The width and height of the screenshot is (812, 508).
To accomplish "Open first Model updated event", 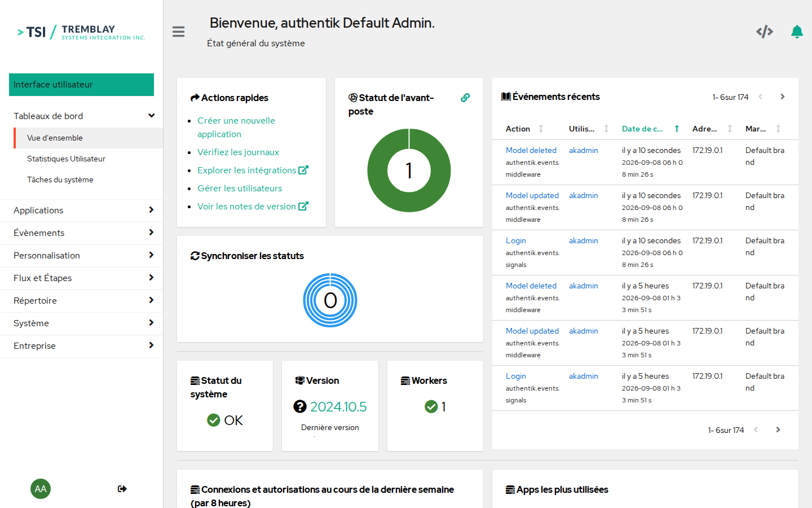I will pyautogui.click(x=532, y=195).
